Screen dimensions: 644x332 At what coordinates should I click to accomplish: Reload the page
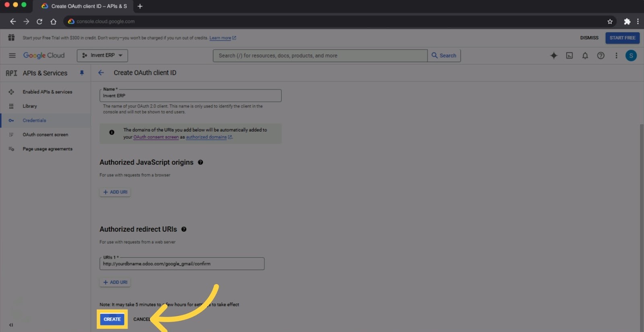coord(39,21)
